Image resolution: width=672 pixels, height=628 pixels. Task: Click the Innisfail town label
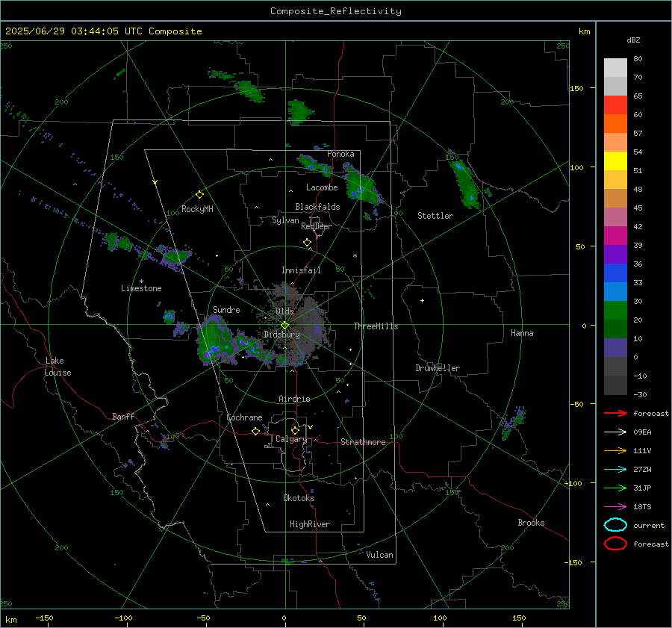(301, 270)
